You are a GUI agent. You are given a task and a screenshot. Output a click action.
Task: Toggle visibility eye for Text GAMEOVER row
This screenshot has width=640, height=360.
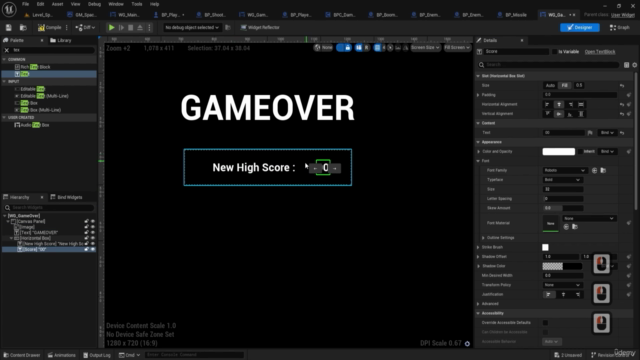tap(93, 232)
